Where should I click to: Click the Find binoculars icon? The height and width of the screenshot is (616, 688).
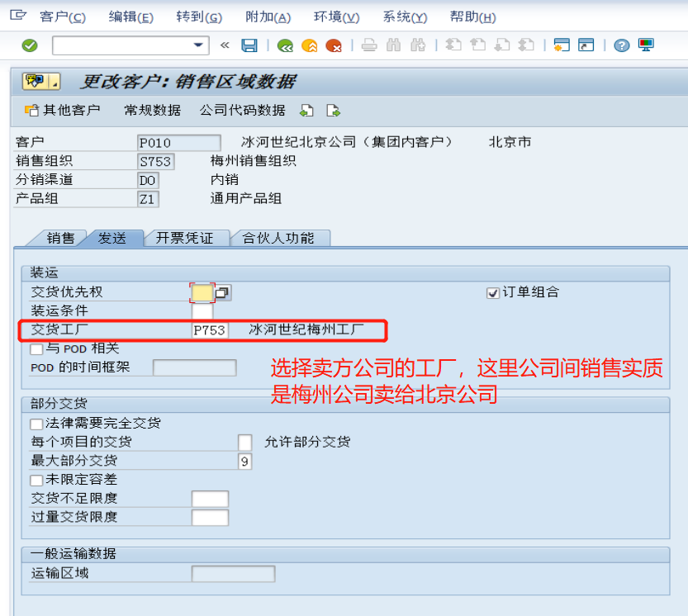(x=394, y=45)
